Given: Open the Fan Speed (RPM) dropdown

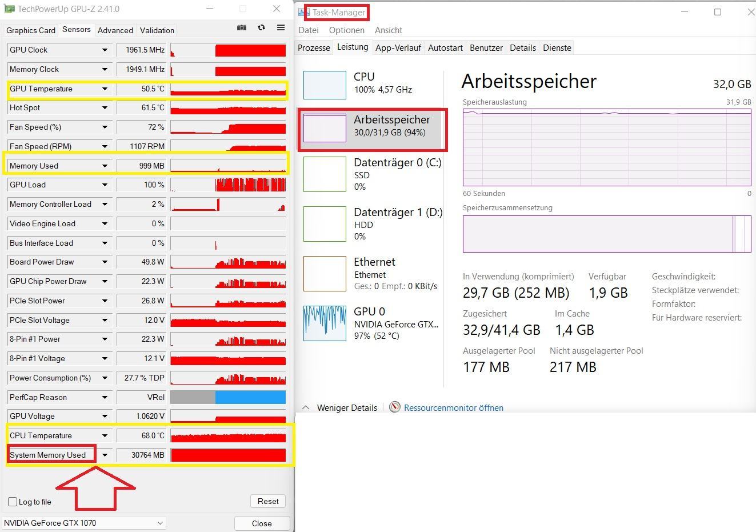Looking at the screenshot, I should point(105,147).
